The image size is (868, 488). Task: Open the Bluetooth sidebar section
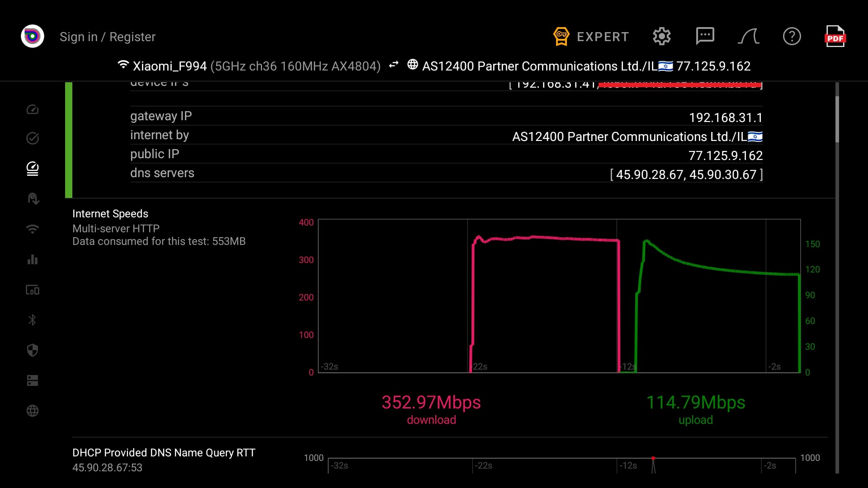pyautogui.click(x=33, y=320)
